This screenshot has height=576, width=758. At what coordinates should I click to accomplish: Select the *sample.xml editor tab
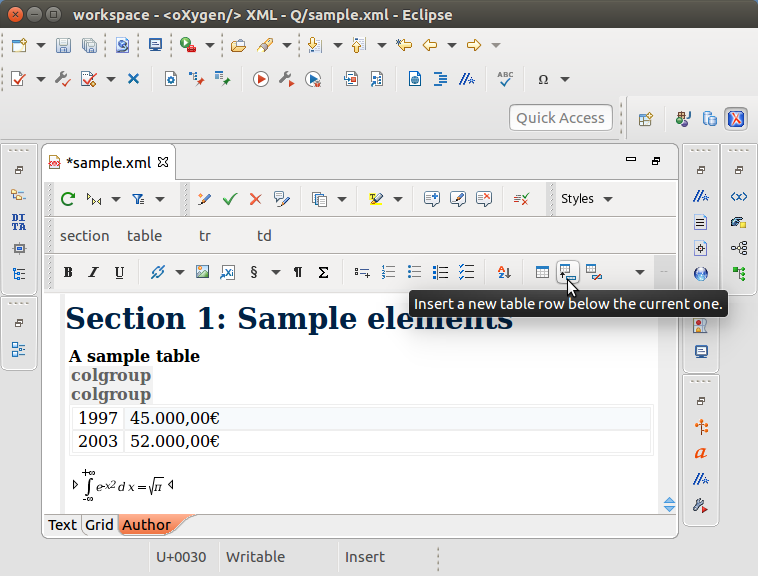109,163
